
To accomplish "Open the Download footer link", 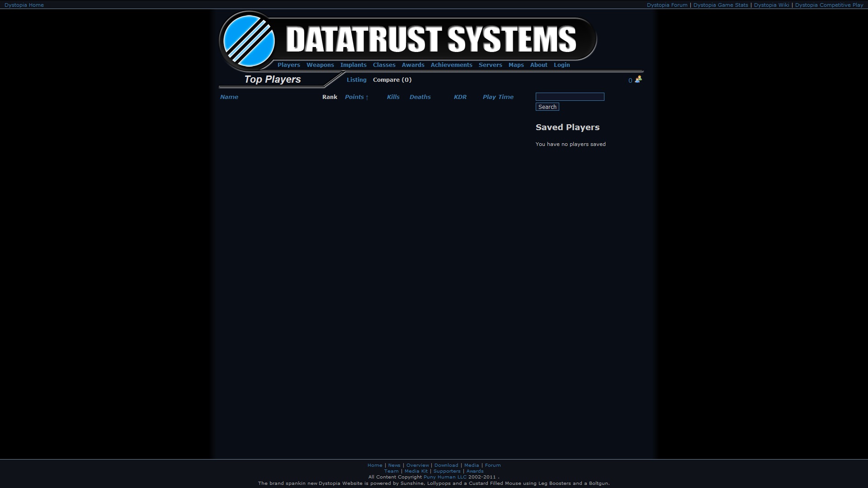I will 446,465.
